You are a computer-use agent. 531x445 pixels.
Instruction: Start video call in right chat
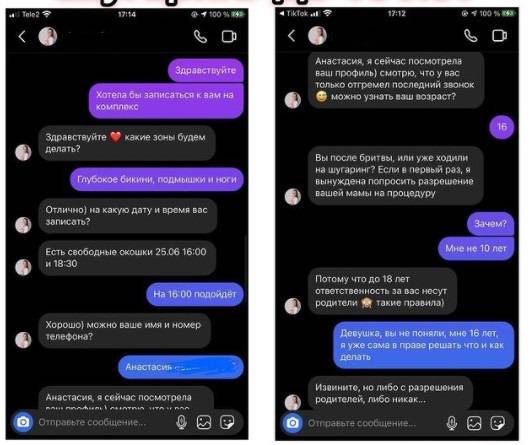499,35
